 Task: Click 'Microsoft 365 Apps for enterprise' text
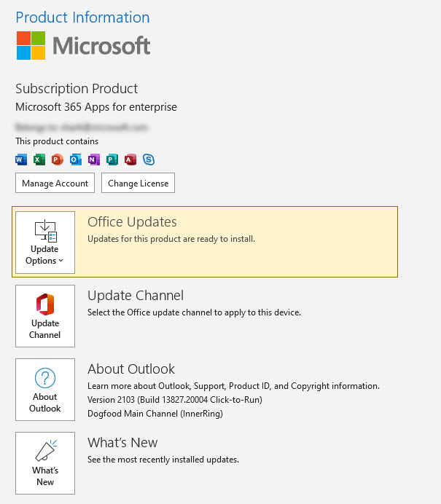coord(96,107)
